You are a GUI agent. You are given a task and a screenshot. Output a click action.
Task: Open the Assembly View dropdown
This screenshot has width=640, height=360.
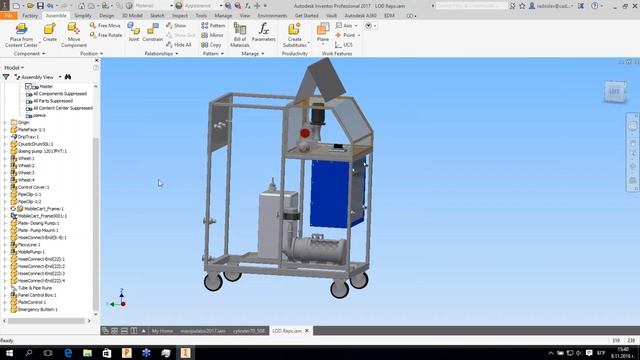(60, 77)
